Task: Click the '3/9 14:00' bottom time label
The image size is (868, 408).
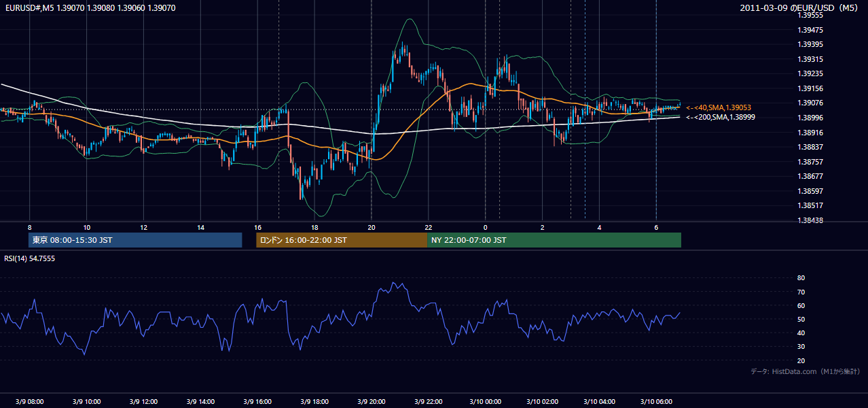Action: tap(200, 401)
